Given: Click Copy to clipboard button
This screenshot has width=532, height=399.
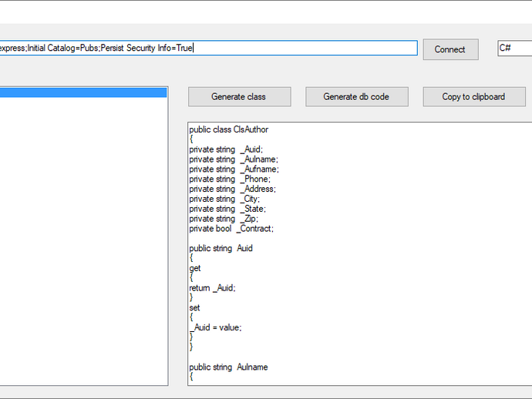Looking at the screenshot, I should pos(474,96).
